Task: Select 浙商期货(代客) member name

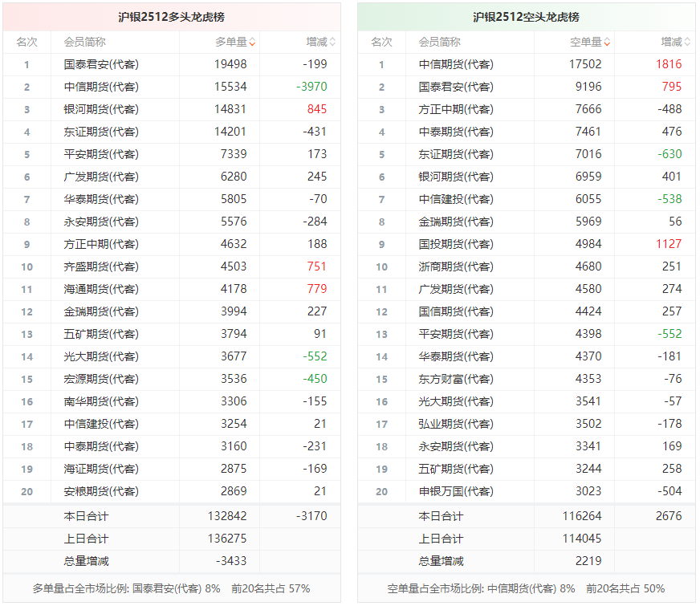Action: click(x=456, y=266)
